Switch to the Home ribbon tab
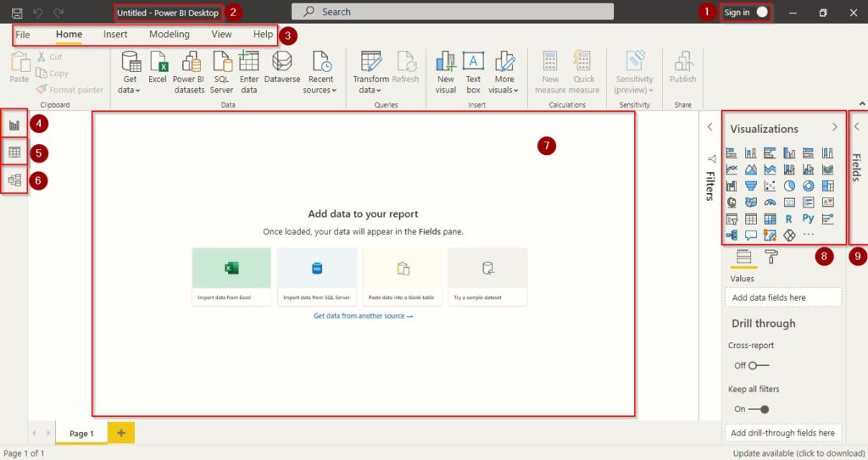The image size is (868, 460). coord(69,35)
